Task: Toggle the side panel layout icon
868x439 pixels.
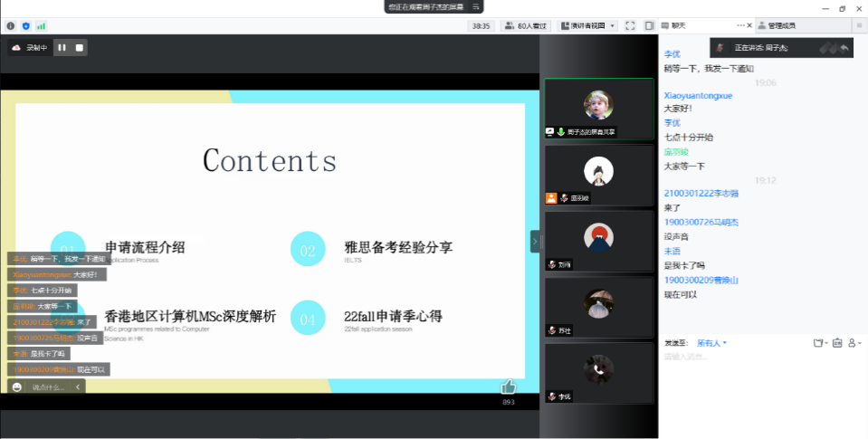Action: [x=649, y=26]
